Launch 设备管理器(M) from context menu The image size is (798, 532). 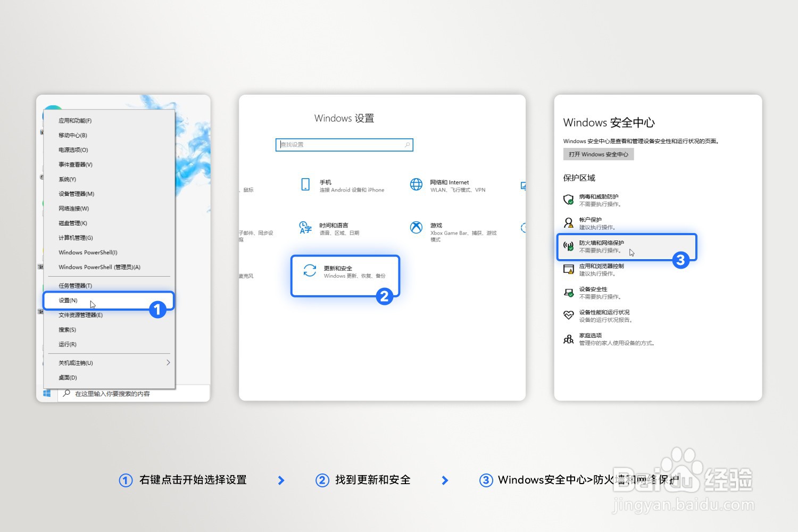[77, 194]
